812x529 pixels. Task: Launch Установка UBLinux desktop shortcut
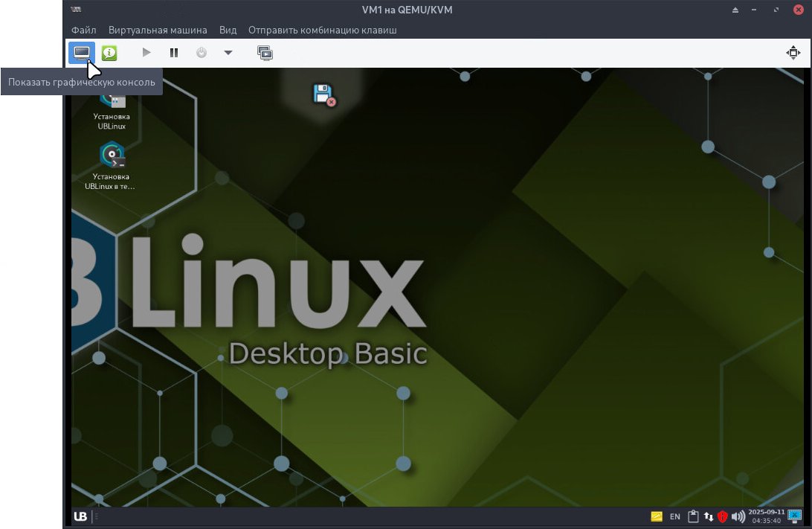click(112, 104)
